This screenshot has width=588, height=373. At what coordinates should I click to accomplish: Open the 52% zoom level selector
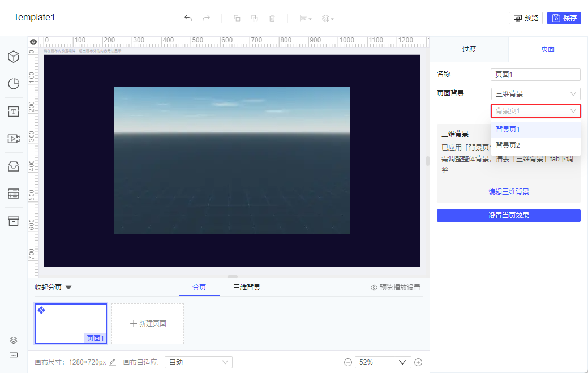pyautogui.click(x=383, y=362)
